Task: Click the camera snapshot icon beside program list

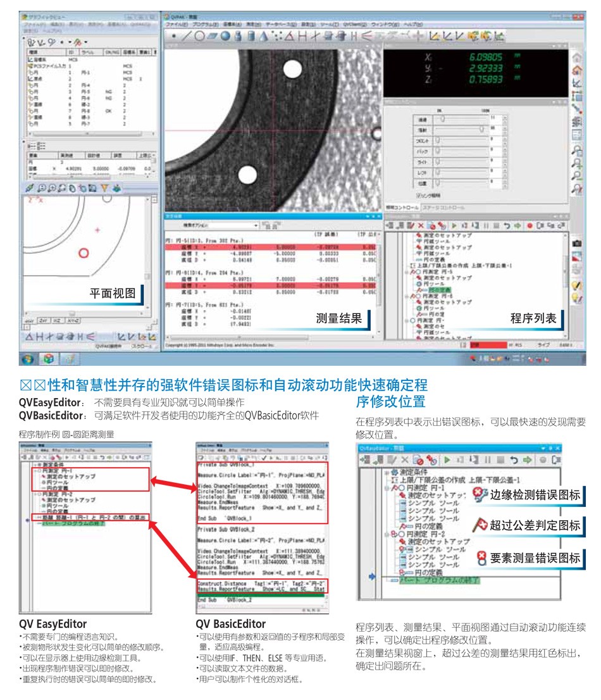Action: (577, 243)
